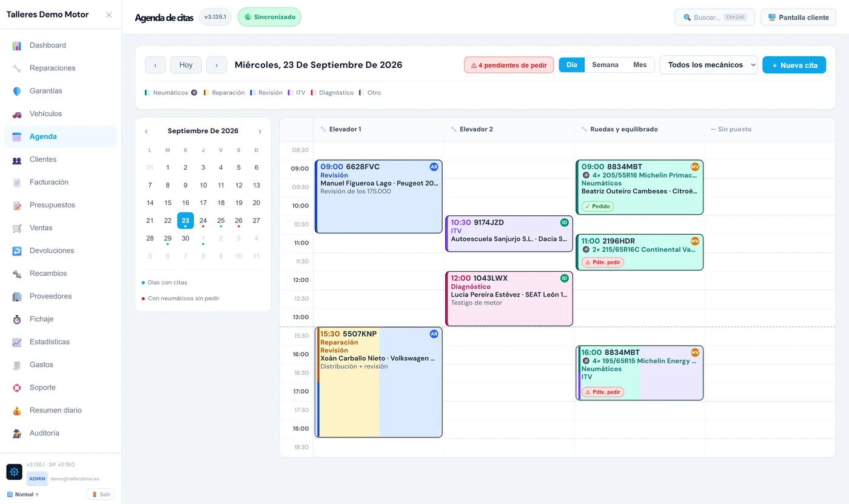
Task: Switch agenda to Día view
Action: [x=572, y=65]
